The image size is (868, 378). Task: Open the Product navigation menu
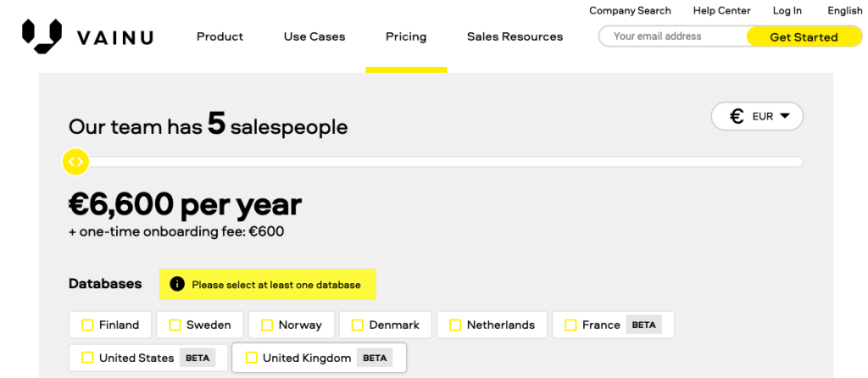tap(220, 36)
